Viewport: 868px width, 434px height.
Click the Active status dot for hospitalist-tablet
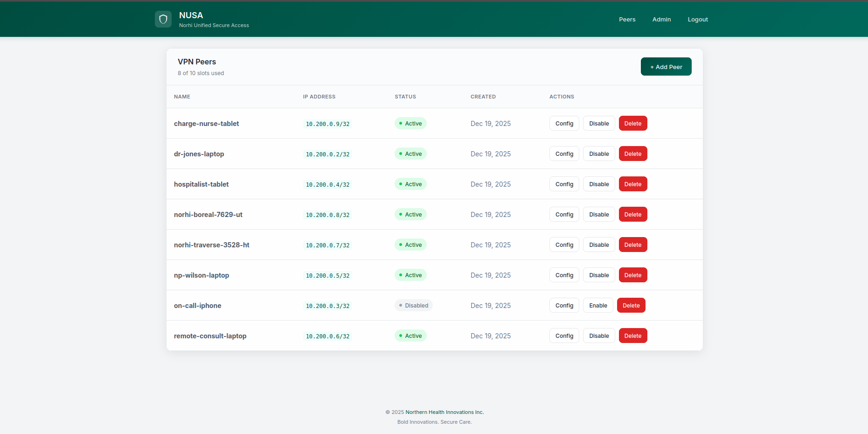pyautogui.click(x=400, y=184)
